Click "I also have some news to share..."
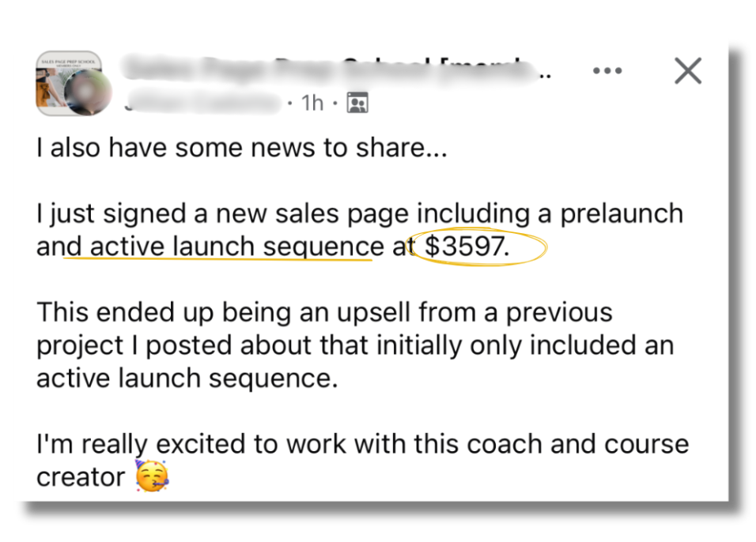The image size is (756, 542). click(x=241, y=148)
